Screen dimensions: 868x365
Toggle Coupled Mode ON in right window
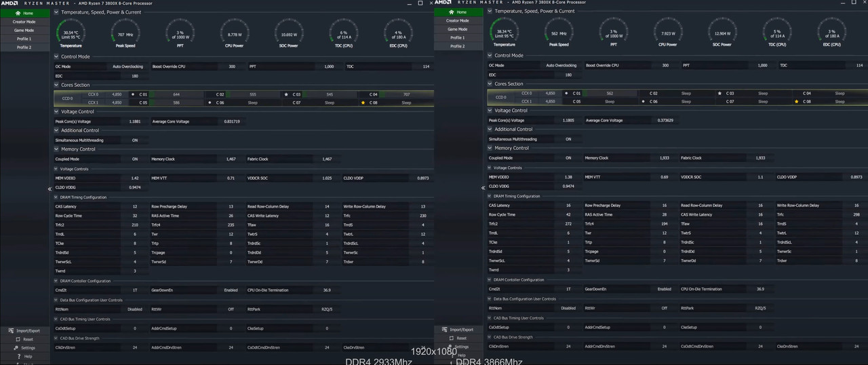coord(568,158)
